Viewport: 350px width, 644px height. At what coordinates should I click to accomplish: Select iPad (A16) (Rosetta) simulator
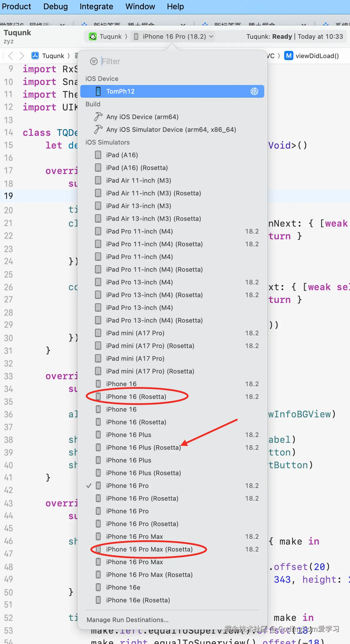172,168
